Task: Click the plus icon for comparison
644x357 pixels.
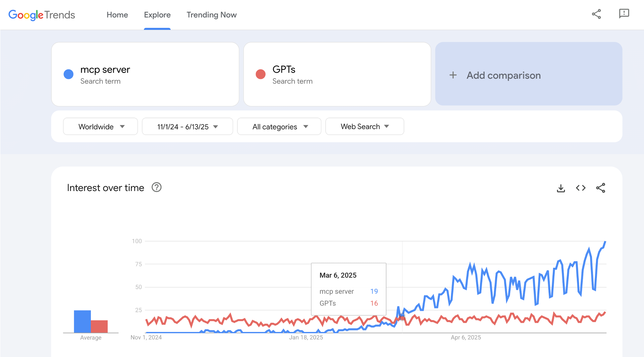Action: click(x=453, y=75)
